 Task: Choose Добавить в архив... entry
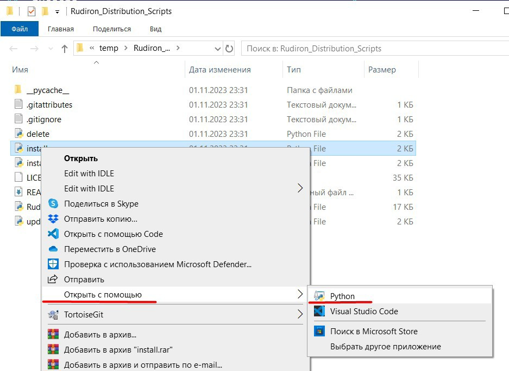pyautogui.click(x=100, y=335)
